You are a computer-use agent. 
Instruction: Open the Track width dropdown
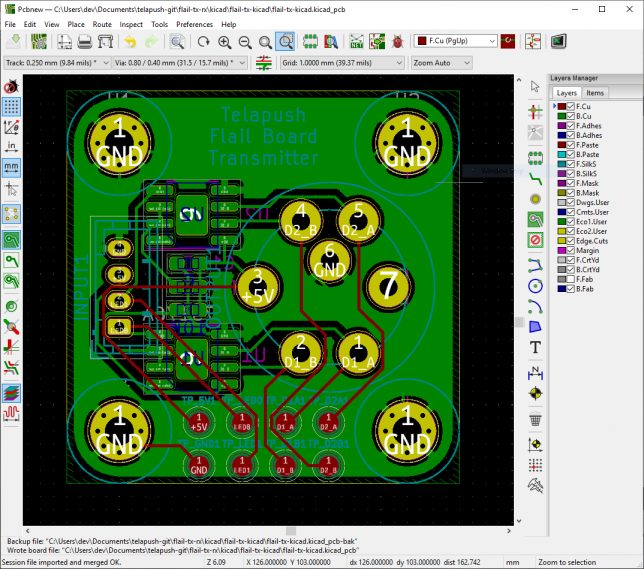(57, 63)
